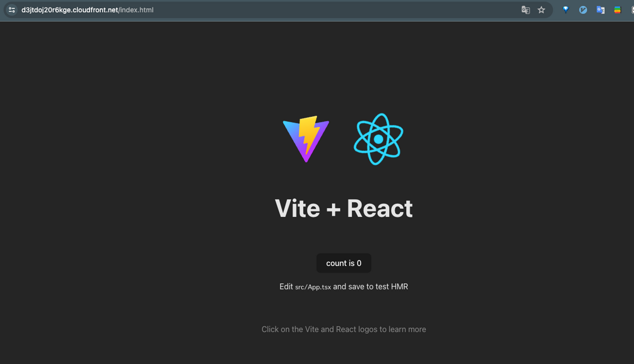The width and height of the screenshot is (634, 364).
Task: Click the Translate this page icon in address bar
Action: [x=526, y=10]
